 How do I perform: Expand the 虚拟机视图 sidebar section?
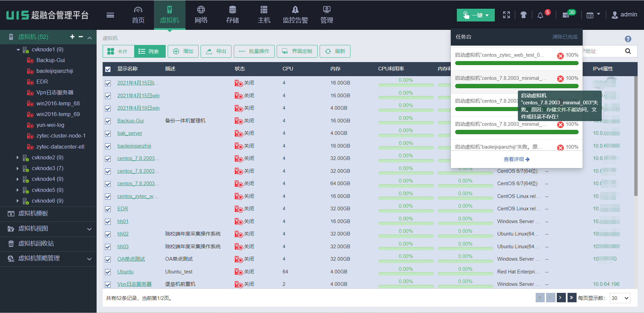click(89, 229)
